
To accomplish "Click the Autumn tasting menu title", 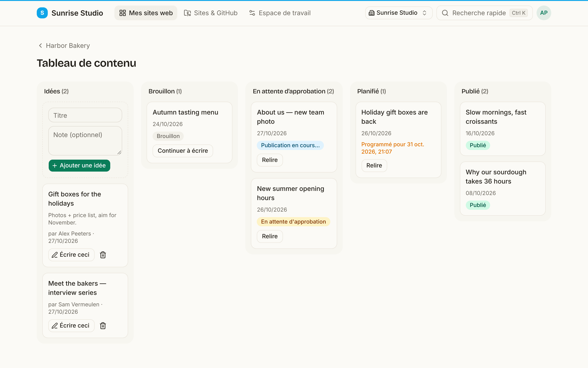I will tap(185, 112).
